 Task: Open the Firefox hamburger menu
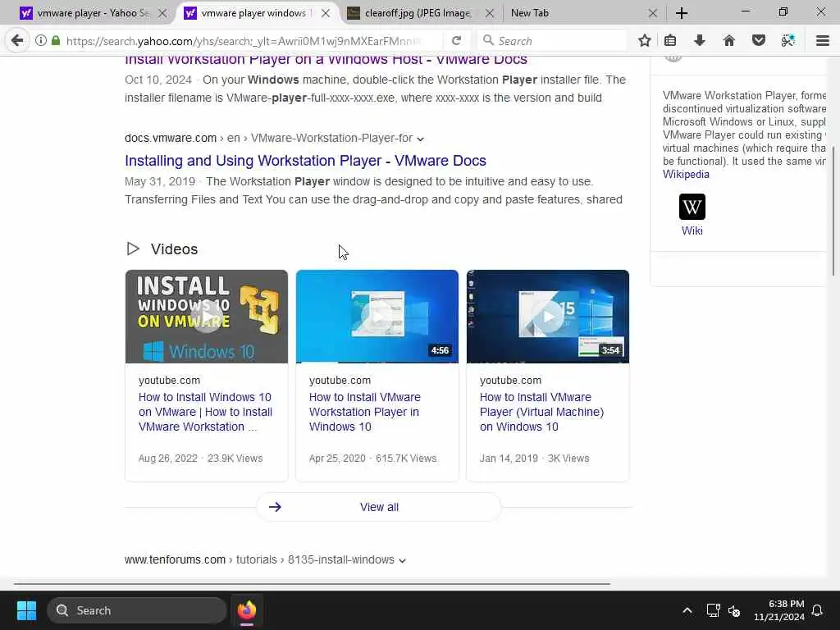tap(822, 40)
